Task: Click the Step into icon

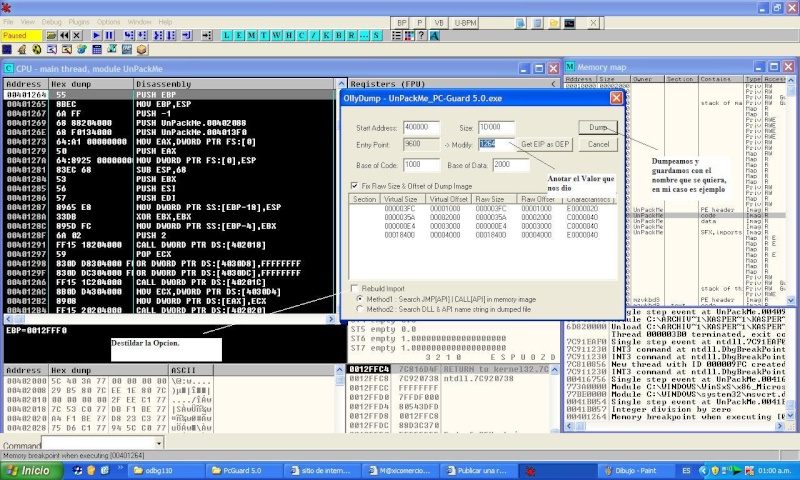Action: 129,35
